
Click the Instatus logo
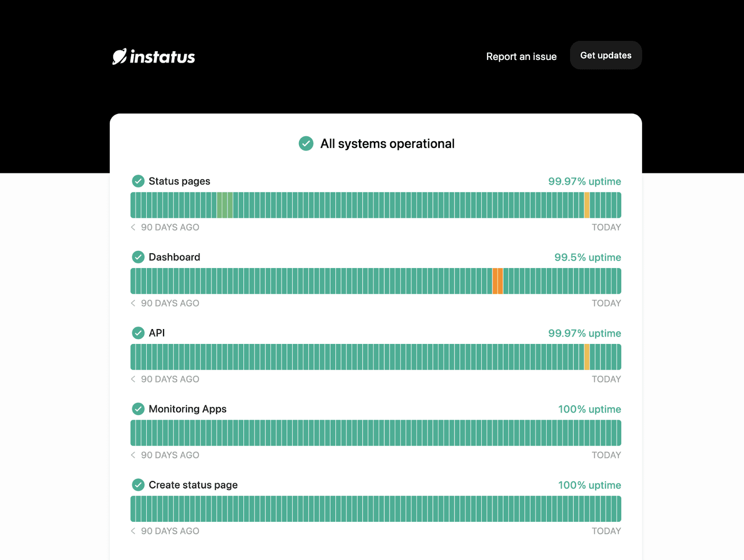153,56
